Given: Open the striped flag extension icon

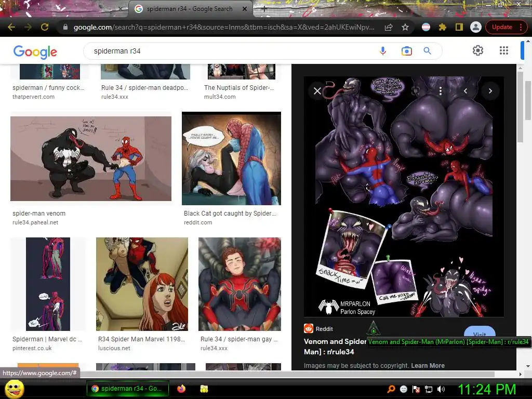Looking at the screenshot, I should pyautogui.click(x=426, y=27).
